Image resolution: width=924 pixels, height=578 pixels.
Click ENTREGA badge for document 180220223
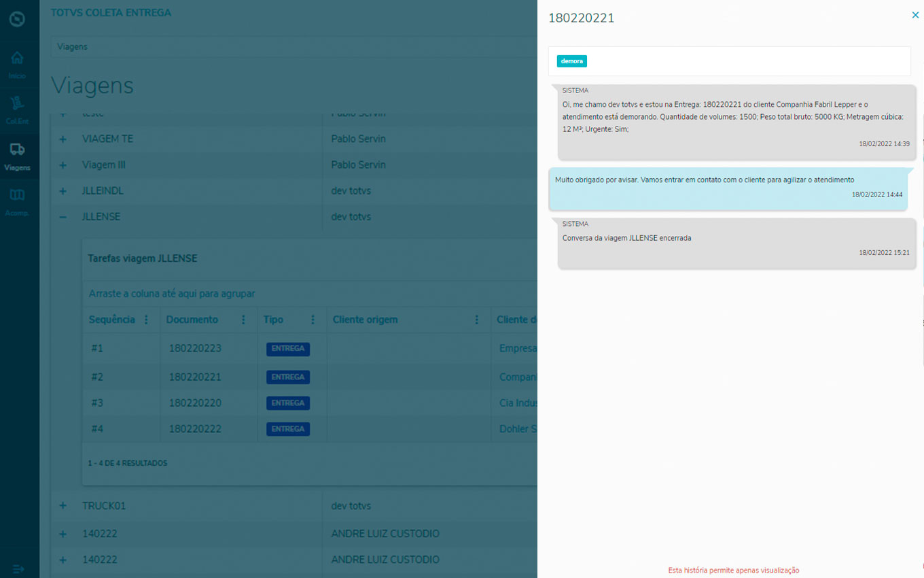coord(287,349)
